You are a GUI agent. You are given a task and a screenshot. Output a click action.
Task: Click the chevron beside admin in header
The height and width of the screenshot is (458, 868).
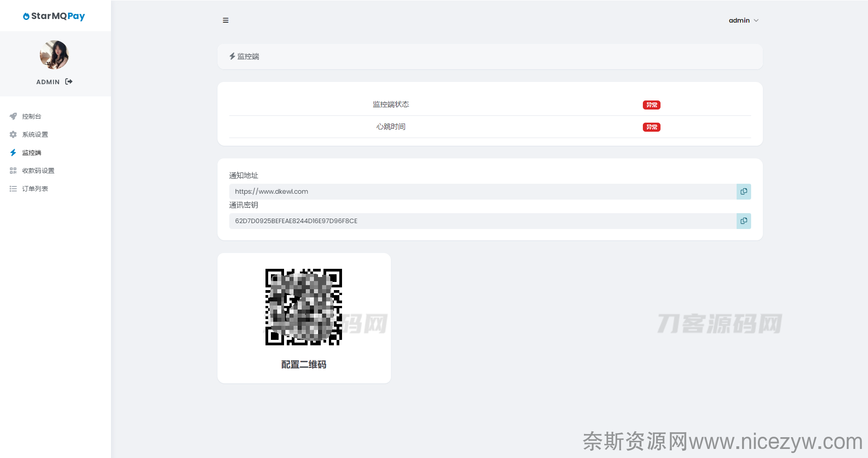(756, 20)
